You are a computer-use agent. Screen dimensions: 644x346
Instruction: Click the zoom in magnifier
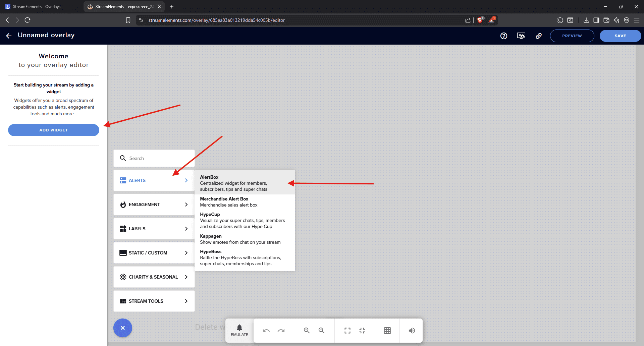pos(307,331)
